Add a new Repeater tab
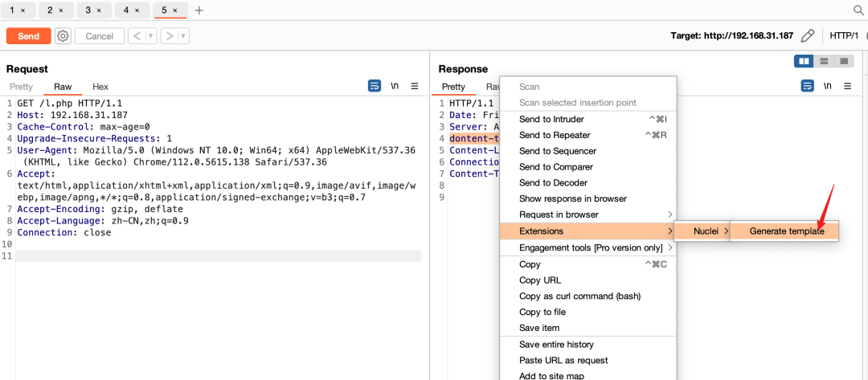The width and height of the screenshot is (868, 380). pyautogui.click(x=199, y=10)
